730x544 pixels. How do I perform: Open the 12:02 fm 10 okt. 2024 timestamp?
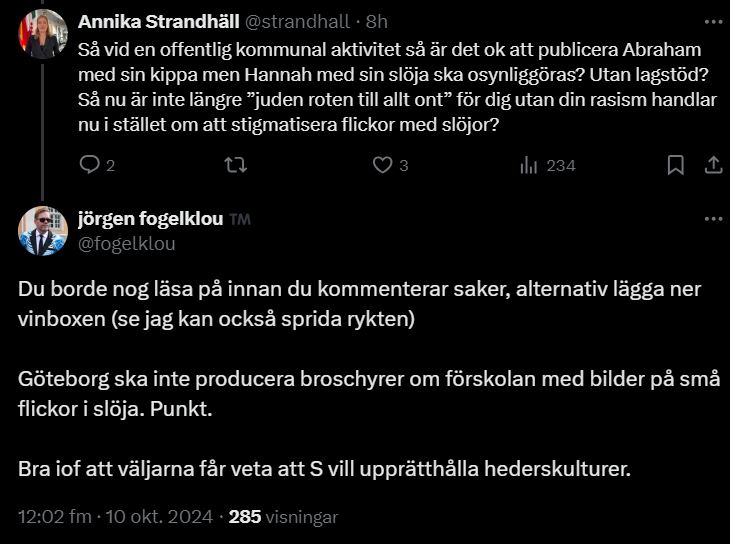[x=115, y=517]
